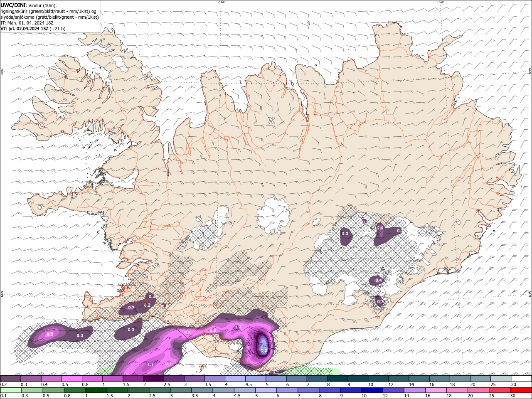532x399 pixels.
Task: Pick the lower scale pale green swatch between 0.1 and 0.3
Action: 11,390
